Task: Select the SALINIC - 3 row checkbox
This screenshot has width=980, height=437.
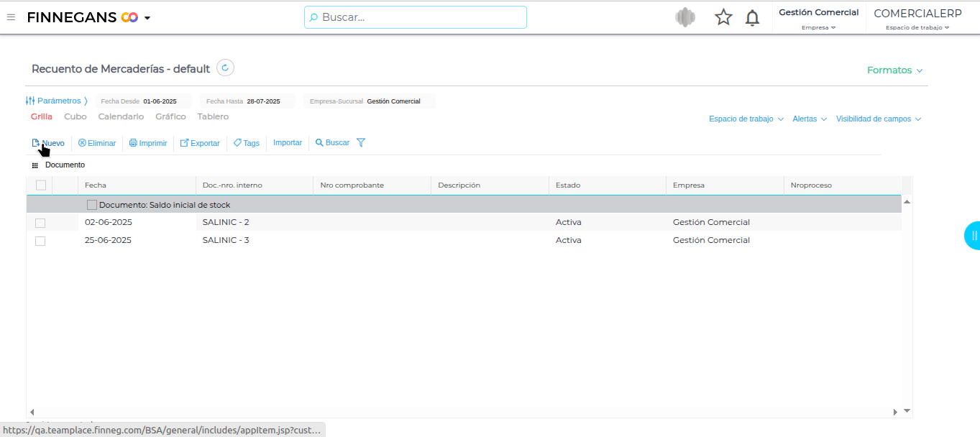Action: tap(40, 241)
